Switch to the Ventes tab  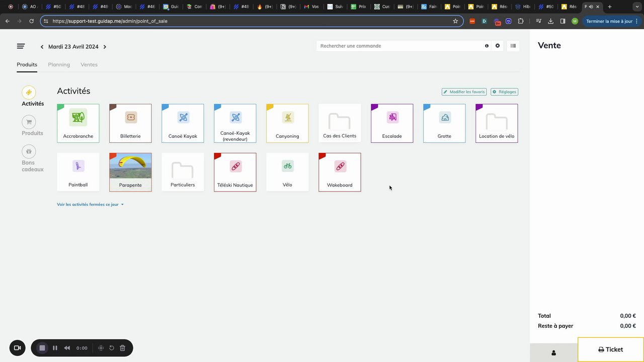tap(89, 64)
